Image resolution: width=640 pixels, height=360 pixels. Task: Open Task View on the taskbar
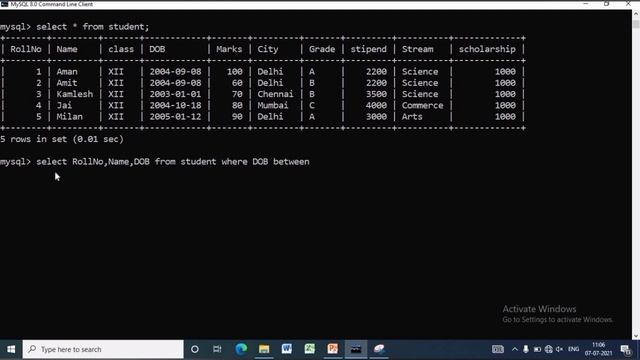217,349
